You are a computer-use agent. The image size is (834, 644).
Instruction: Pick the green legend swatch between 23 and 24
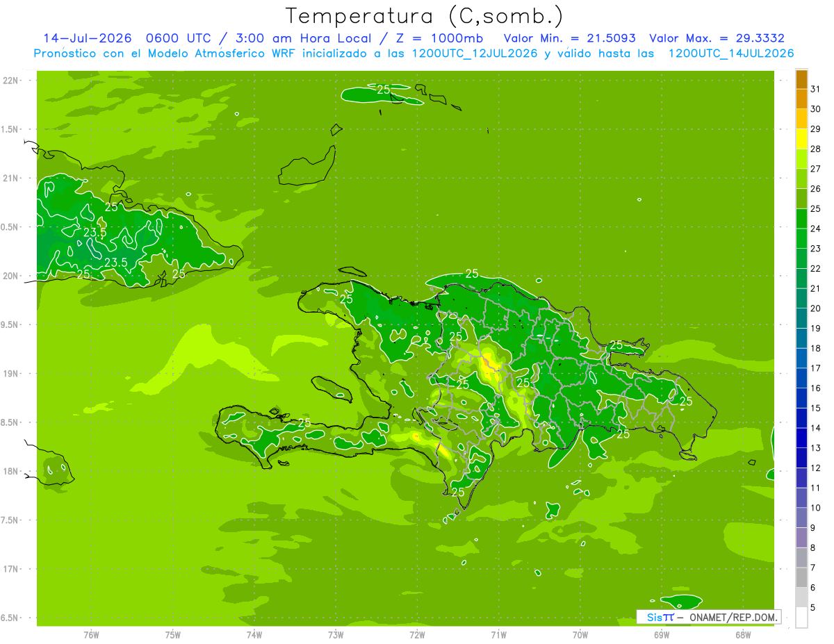click(801, 239)
